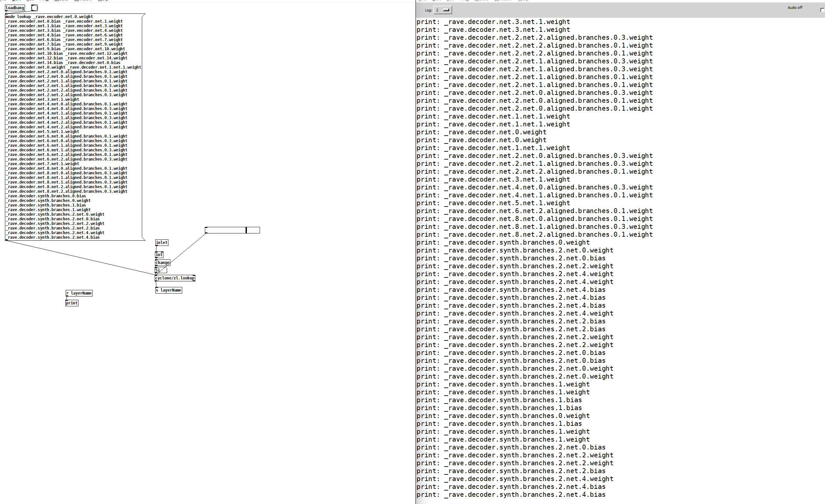Select the int object box
The height and width of the screenshot is (504, 825).
tap(159, 255)
